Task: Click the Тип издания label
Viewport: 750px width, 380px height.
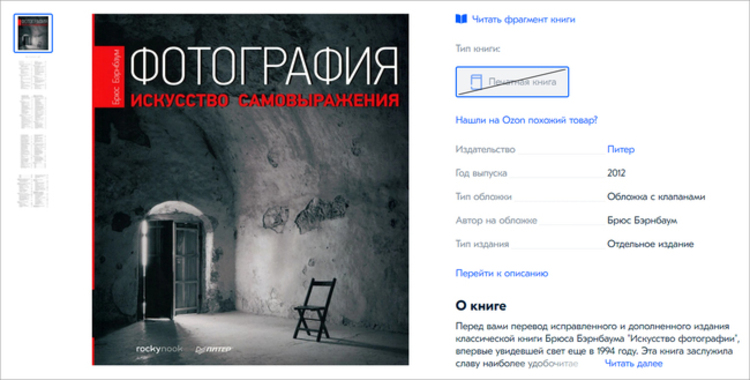Action: tap(482, 244)
